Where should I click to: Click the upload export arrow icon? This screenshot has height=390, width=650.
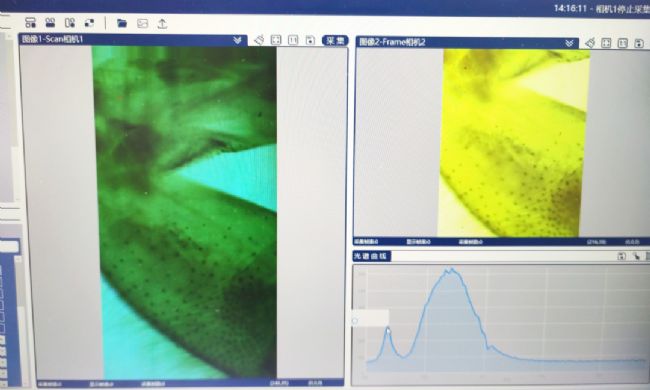[x=162, y=24]
